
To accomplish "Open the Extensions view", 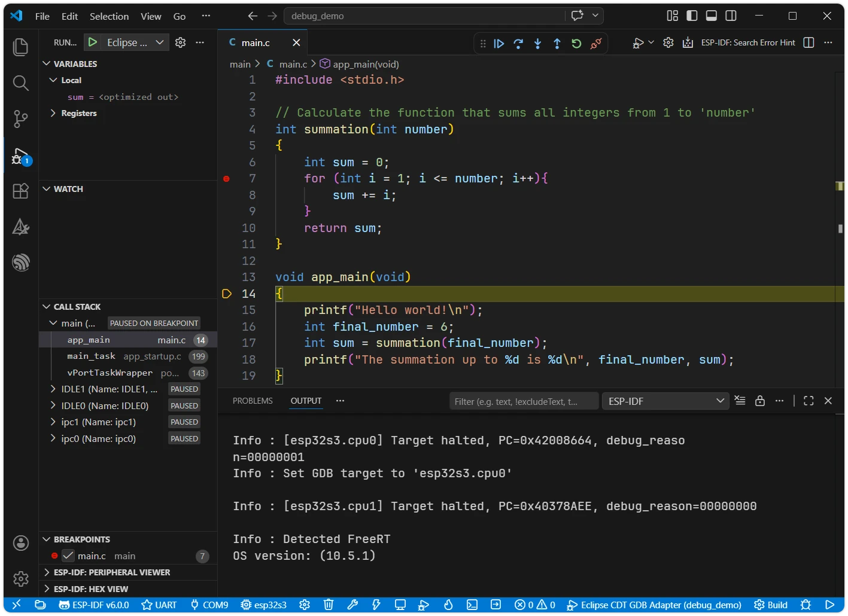I will point(21,191).
